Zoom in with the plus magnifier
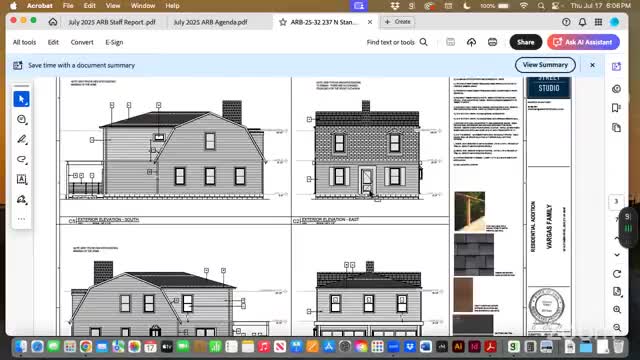 tap(617, 310)
